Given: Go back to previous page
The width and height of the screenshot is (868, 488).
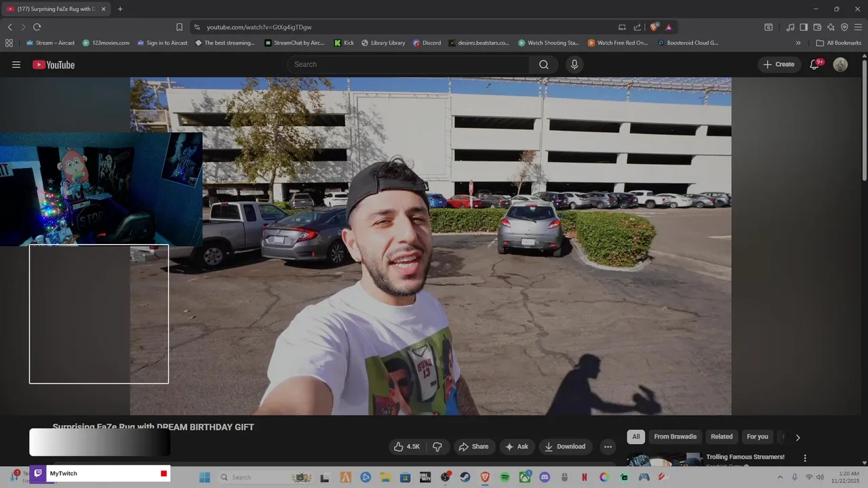Looking at the screenshot, I should pos(9,27).
